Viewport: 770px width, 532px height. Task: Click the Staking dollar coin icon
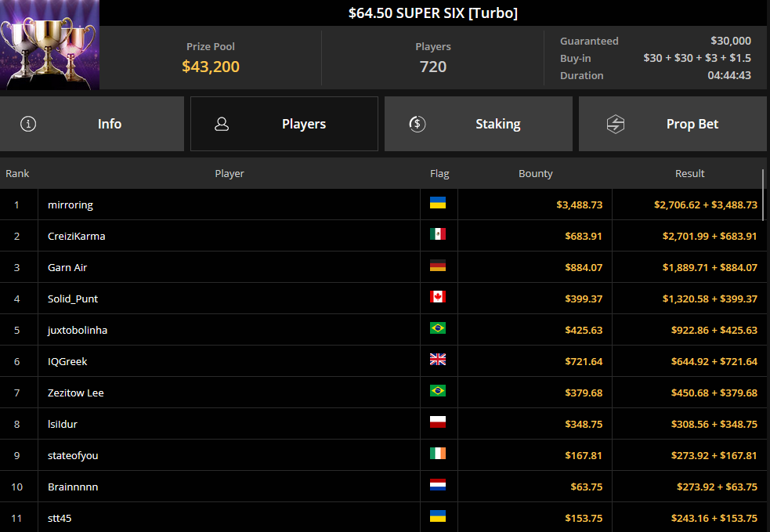[417, 124]
